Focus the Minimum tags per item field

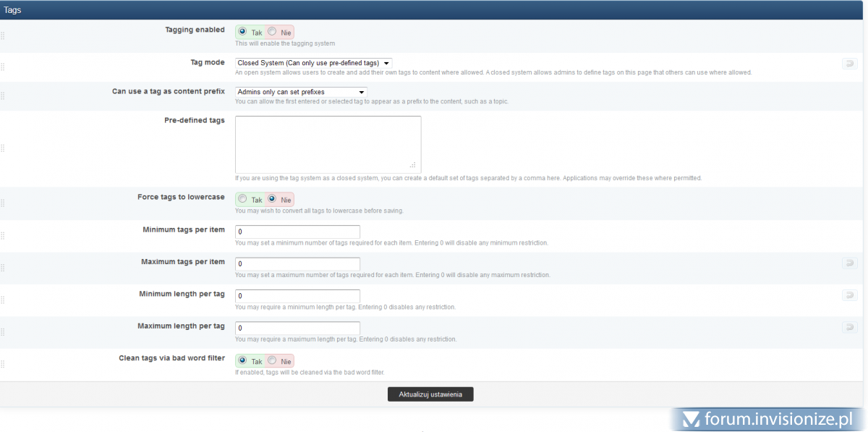(x=297, y=232)
